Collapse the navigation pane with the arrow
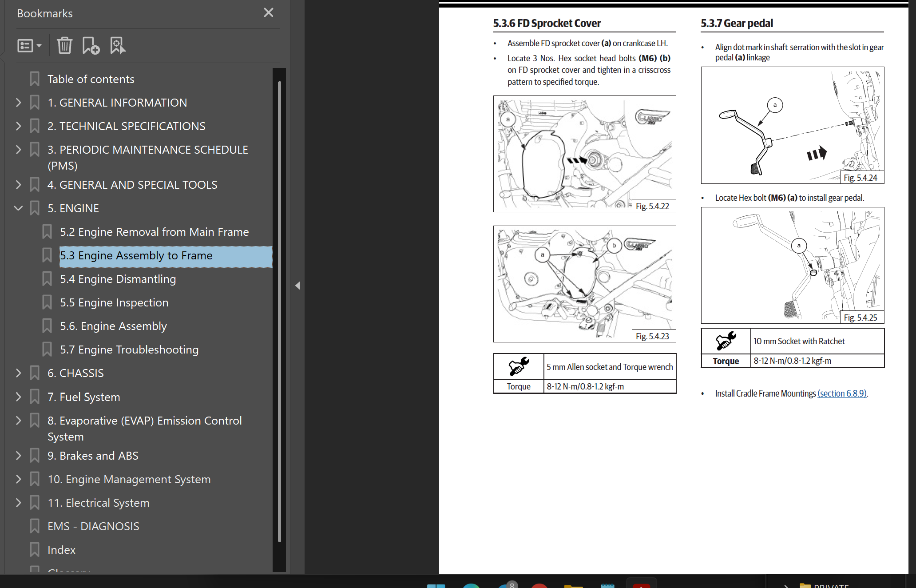916x588 pixels. point(298,286)
